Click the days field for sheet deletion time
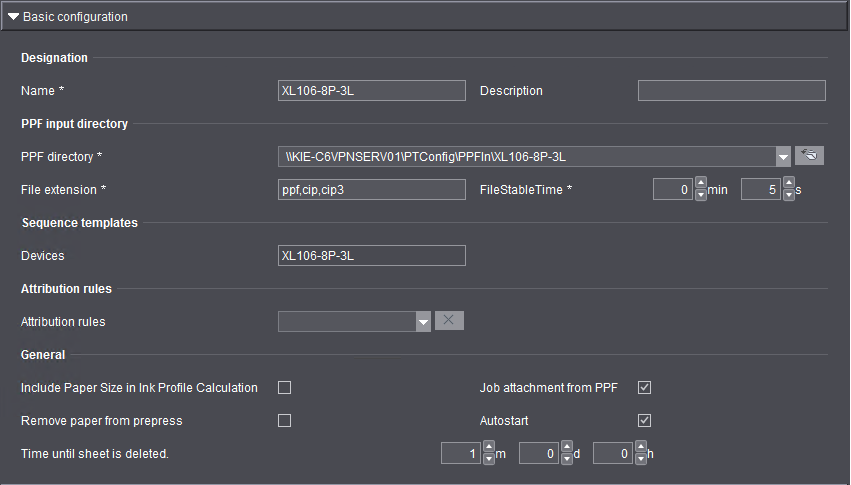 tap(539, 453)
